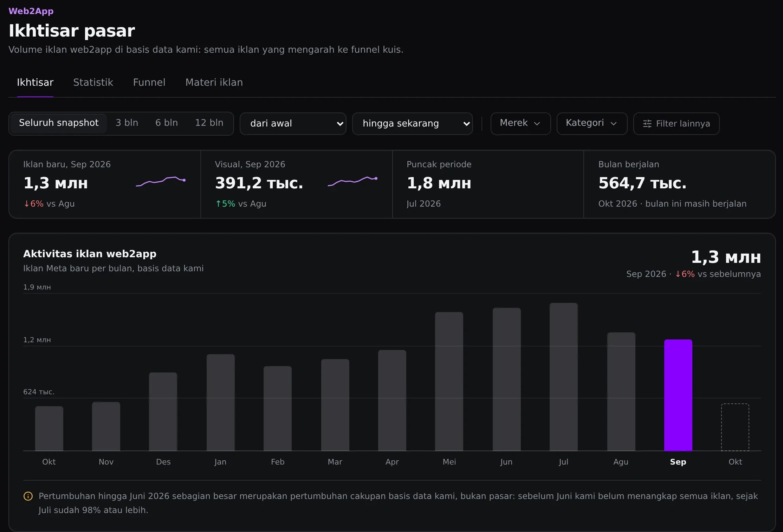Click the Mei bar in the chart
Image resolution: width=783 pixels, height=532 pixels.
tap(449, 382)
